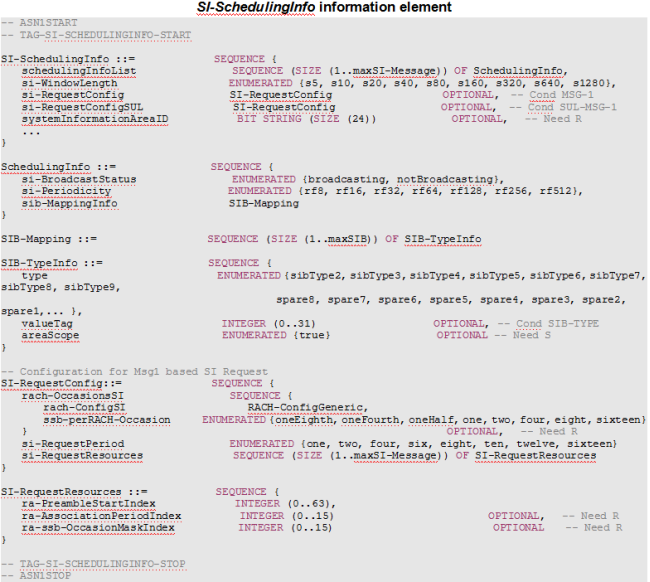Click 'INTEGER (0..31)' type
Image resolution: width=650 pixels, height=582 pixels.
click(268, 324)
